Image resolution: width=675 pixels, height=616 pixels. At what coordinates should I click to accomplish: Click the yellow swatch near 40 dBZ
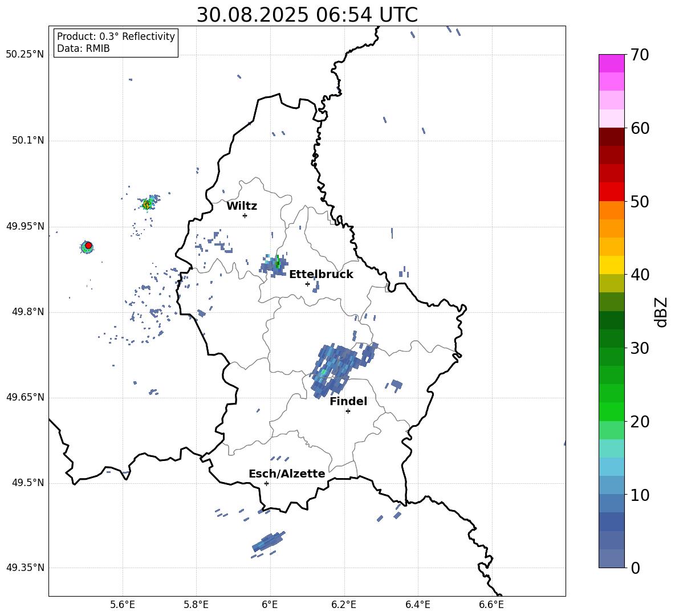pyautogui.click(x=611, y=265)
